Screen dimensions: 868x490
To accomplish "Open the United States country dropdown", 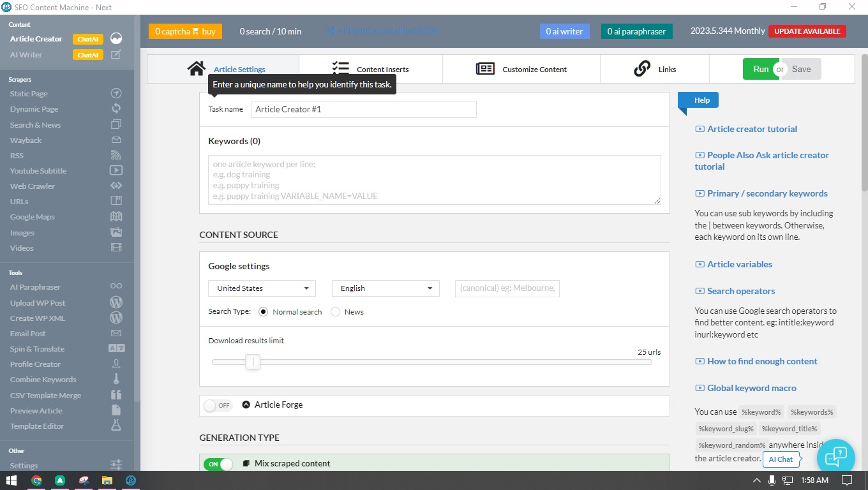I will [x=261, y=288].
